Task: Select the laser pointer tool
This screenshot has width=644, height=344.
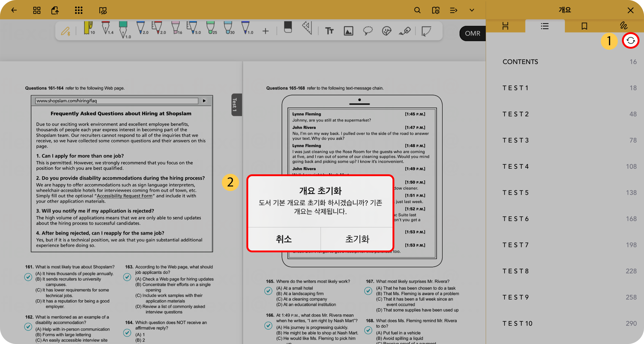Action: coord(405,31)
